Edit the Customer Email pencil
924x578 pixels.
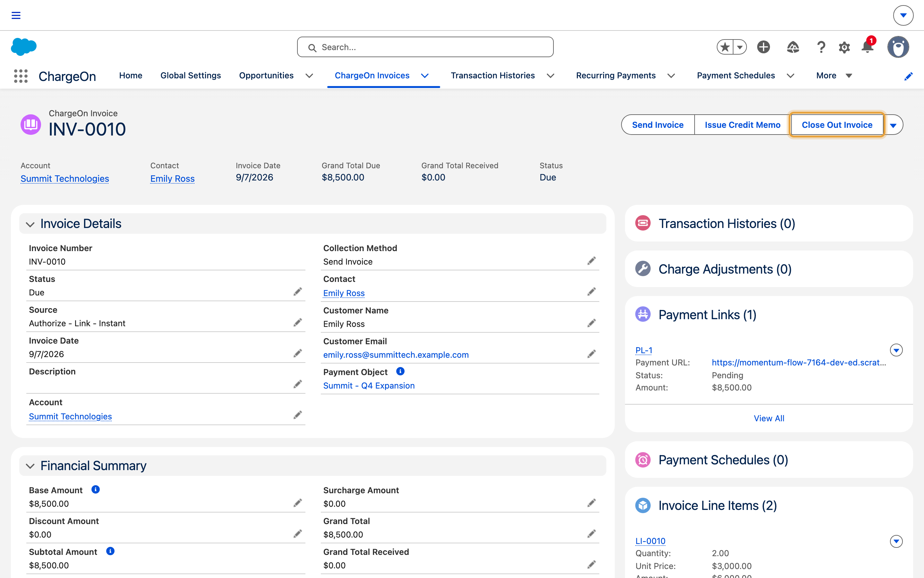click(x=592, y=355)
